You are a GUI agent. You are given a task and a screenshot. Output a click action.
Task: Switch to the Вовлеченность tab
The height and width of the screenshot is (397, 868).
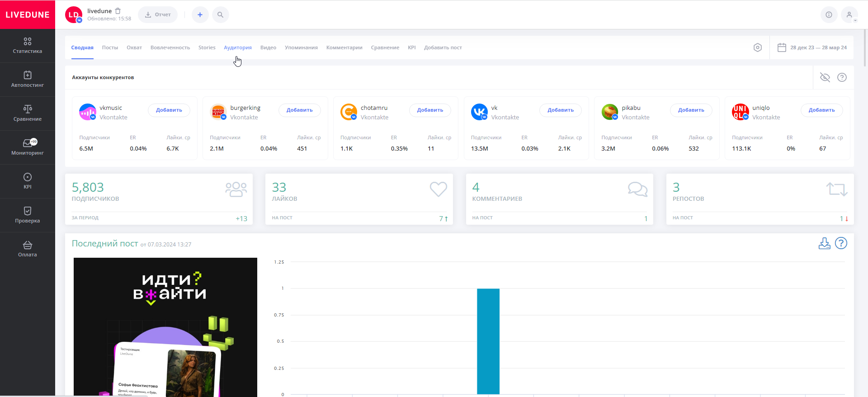(x=170, y=47)
